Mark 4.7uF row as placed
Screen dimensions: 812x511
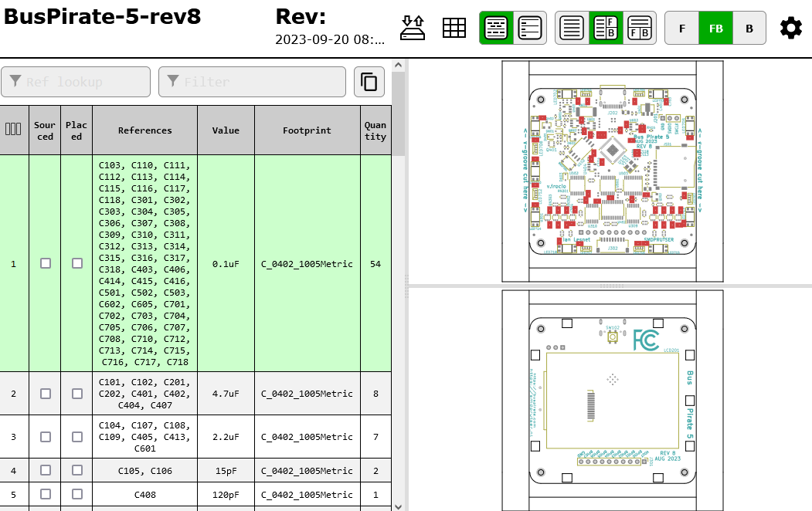[x=77, y=394]
